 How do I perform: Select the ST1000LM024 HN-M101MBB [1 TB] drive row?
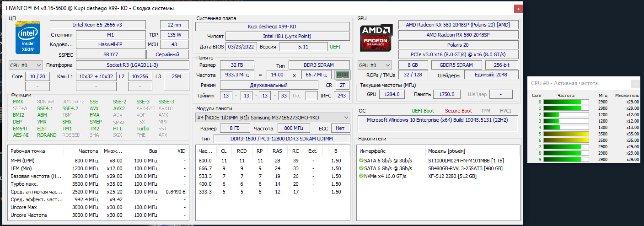point(438,161)
